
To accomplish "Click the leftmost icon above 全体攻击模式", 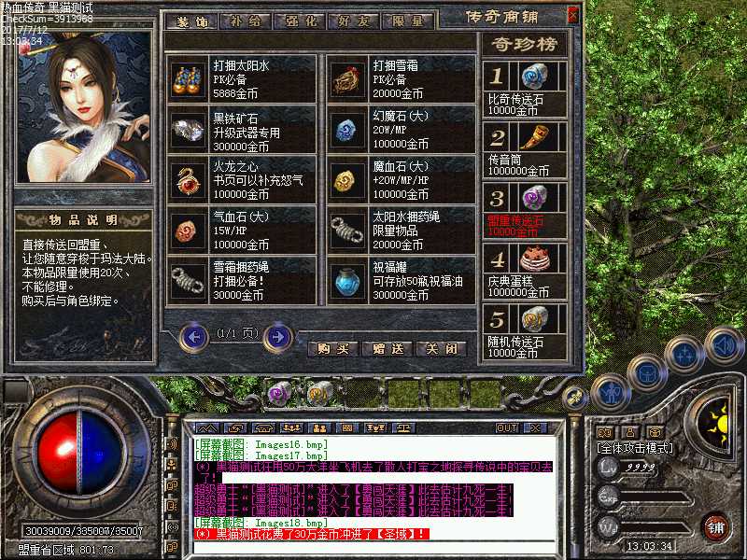I will pos(605,432).
